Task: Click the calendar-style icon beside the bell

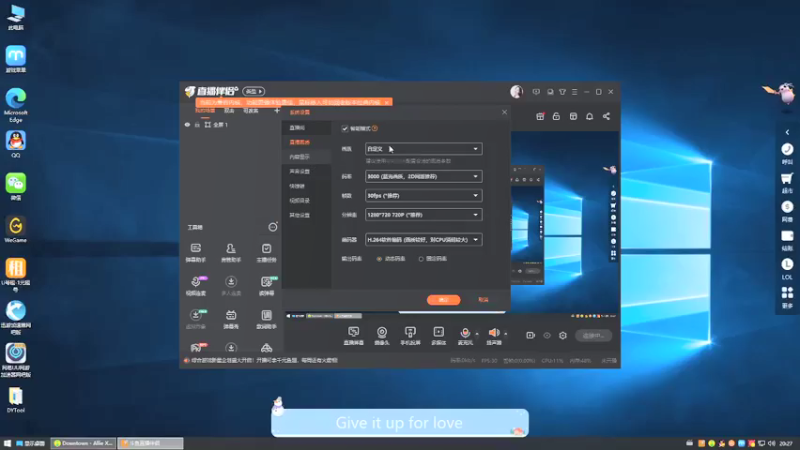Action: pyautogui.click(x=573, y=116)
